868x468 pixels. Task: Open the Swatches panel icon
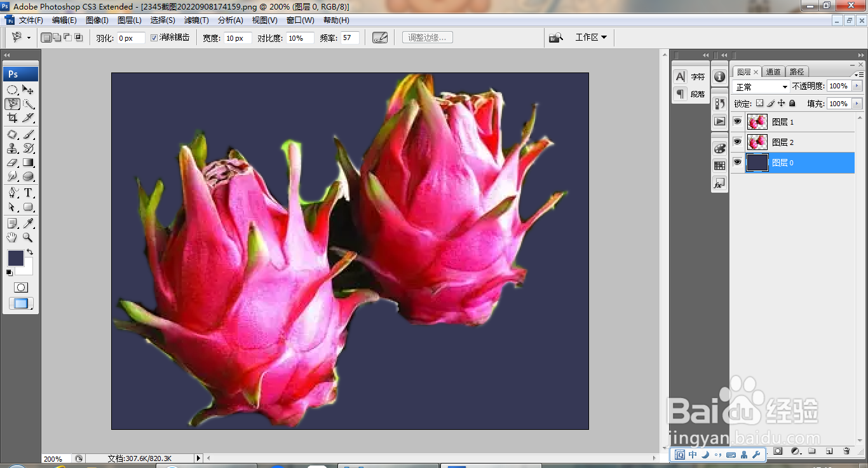coord(719,165)
